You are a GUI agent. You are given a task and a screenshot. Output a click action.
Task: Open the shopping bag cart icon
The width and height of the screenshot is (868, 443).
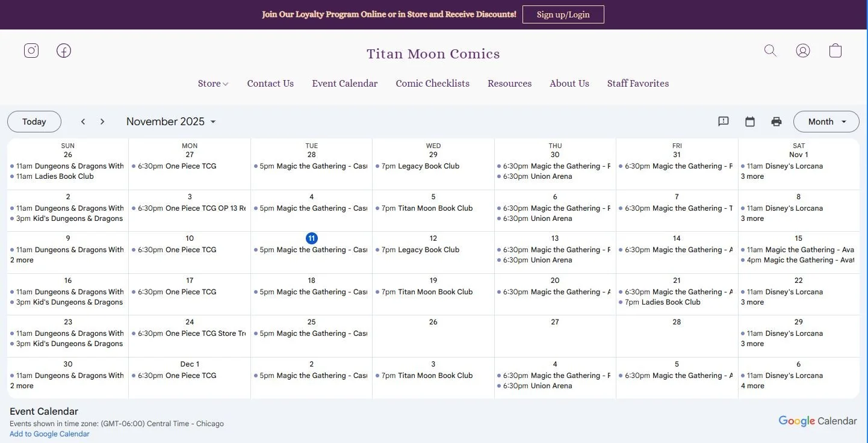pyautogui.click(x=835, y=51)
